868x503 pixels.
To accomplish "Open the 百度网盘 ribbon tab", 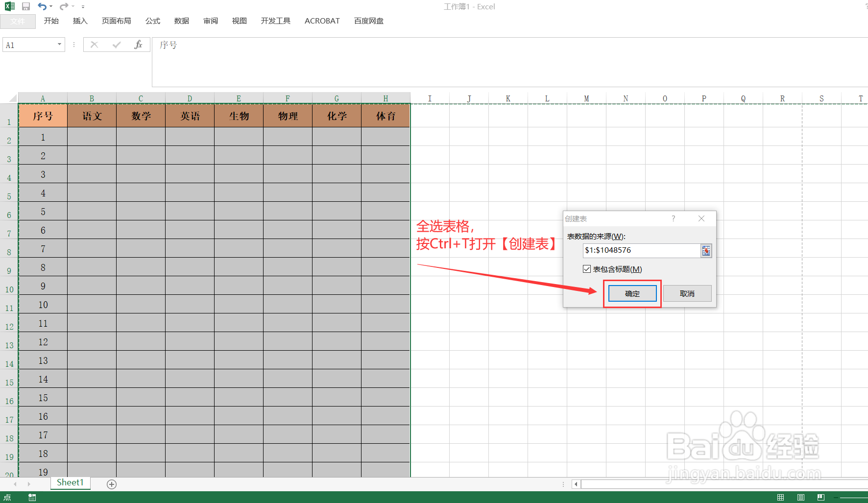I will click(369, 21).
